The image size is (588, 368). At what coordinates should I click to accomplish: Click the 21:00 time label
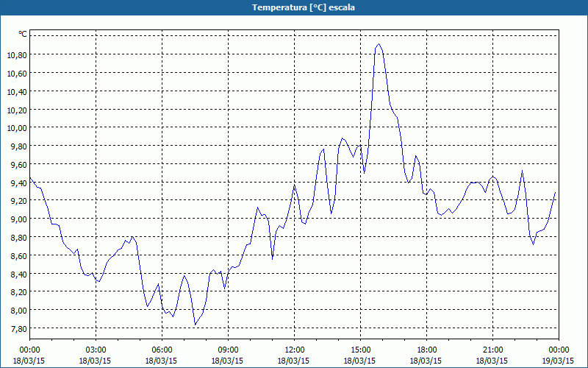492,350
